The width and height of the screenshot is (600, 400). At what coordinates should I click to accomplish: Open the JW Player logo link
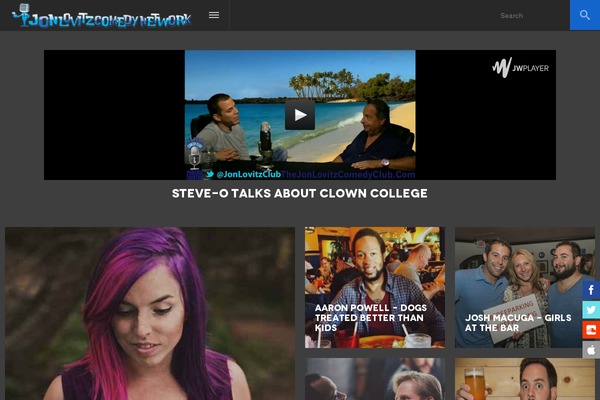pos(520,68)
